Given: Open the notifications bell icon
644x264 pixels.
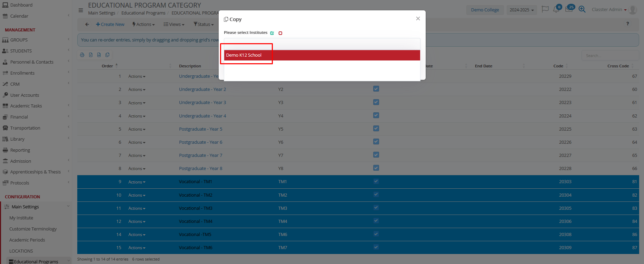Looking at the screenshot, I should [x=556, y=9].
